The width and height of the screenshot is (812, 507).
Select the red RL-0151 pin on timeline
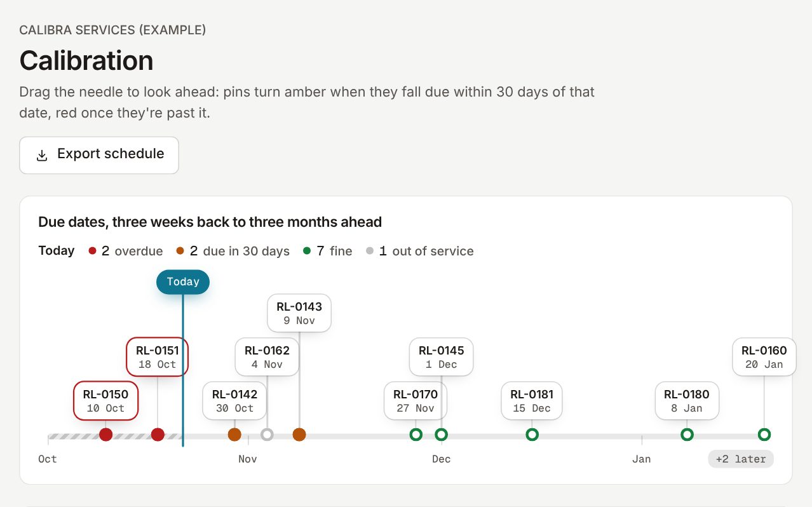pos(158,435)
